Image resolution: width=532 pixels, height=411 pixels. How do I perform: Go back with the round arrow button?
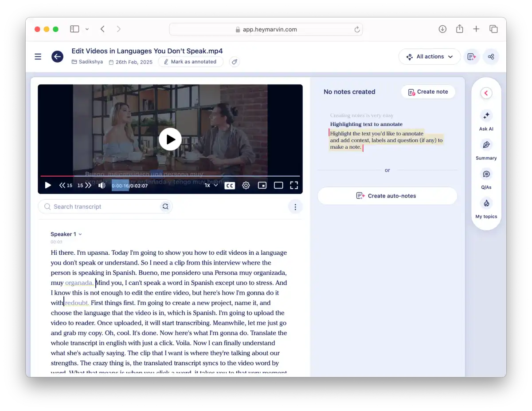pos(57,56)
